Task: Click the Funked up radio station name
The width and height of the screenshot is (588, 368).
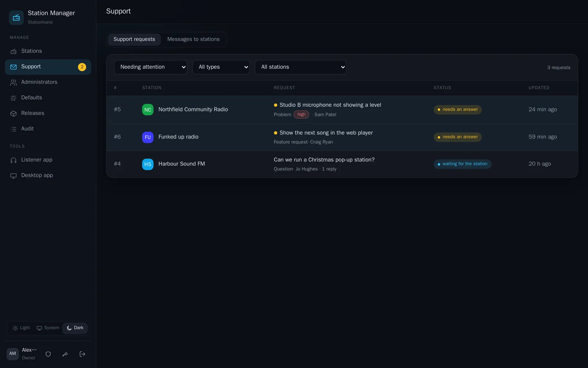Action: pyautogui.click(x=179, y=137)
